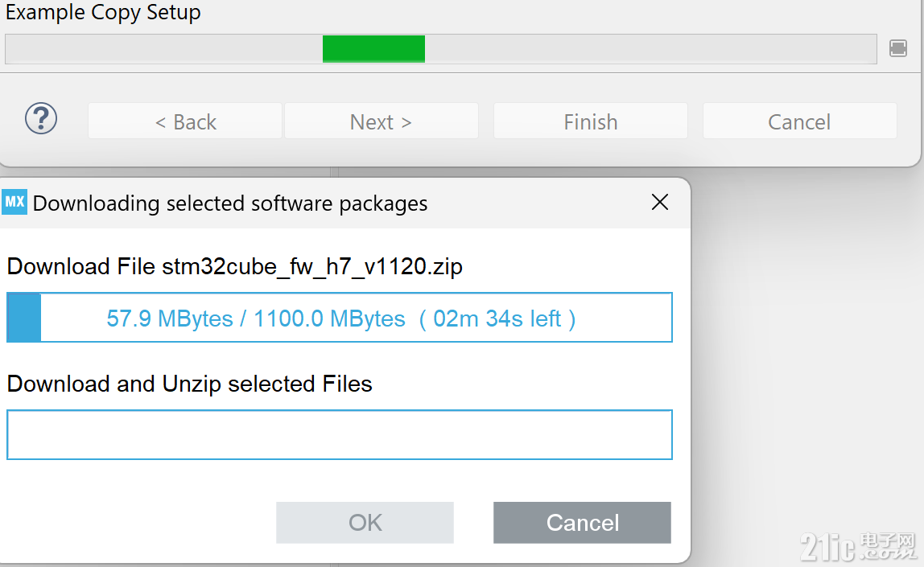Screen dimensions: 924x567
Task: Click the green segment of the Example Copy progress bar
Action: 373,49
